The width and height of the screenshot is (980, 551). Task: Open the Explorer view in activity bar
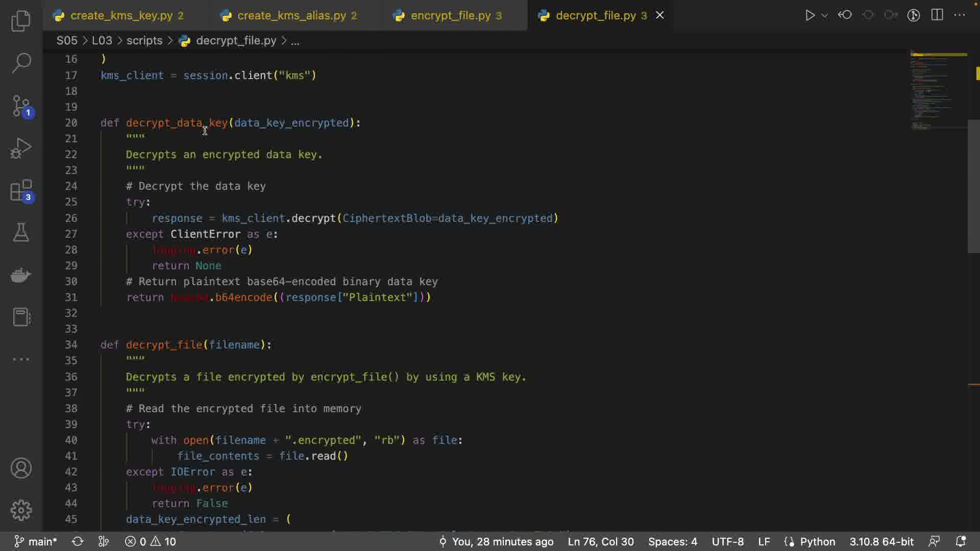[21, 21]
